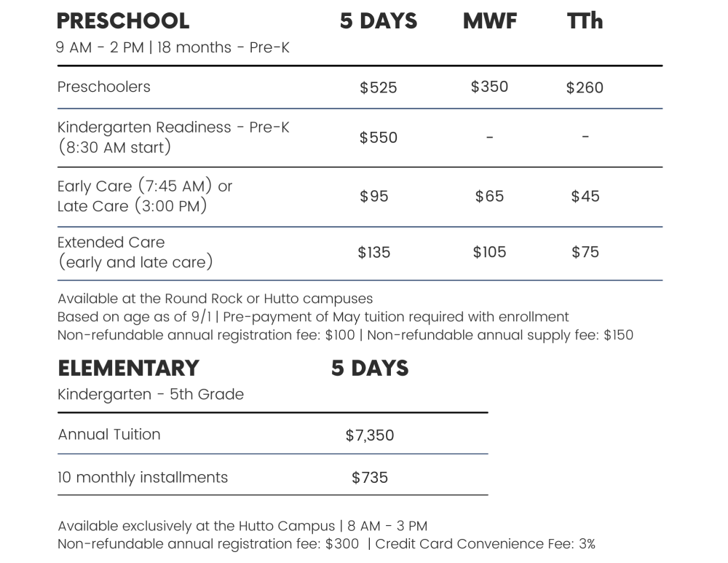
Task: Click the PRESCHOOL heading
Action: [122, 21]
